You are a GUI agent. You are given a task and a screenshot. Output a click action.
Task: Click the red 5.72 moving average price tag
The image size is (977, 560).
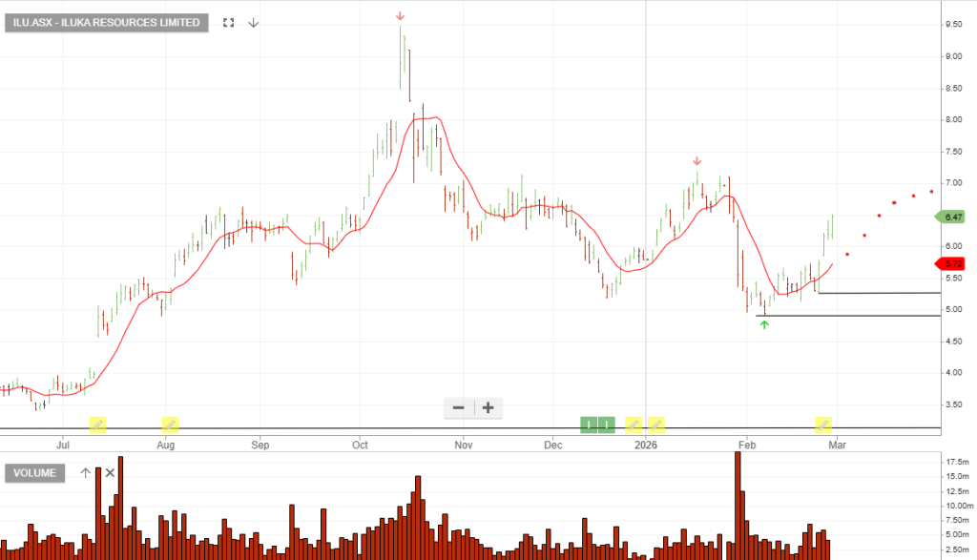[x=951, y=263]
